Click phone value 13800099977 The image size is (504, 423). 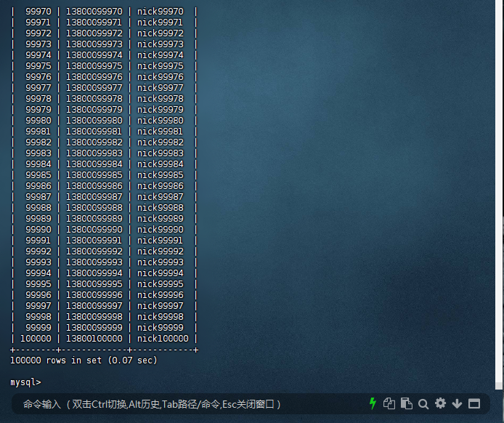click(x=94, y=88)
